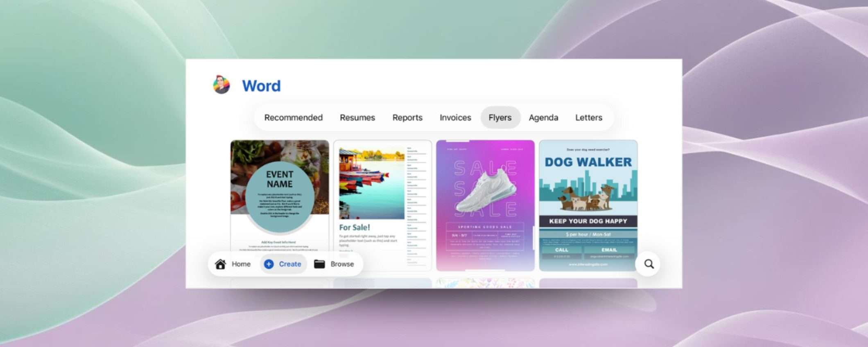Choose the Invoices tab

click(455, 118)
